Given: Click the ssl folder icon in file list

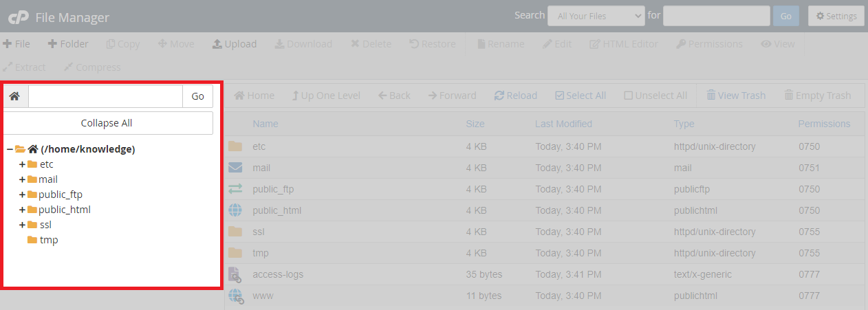Looking at the screenshot, I should point(236,231).
